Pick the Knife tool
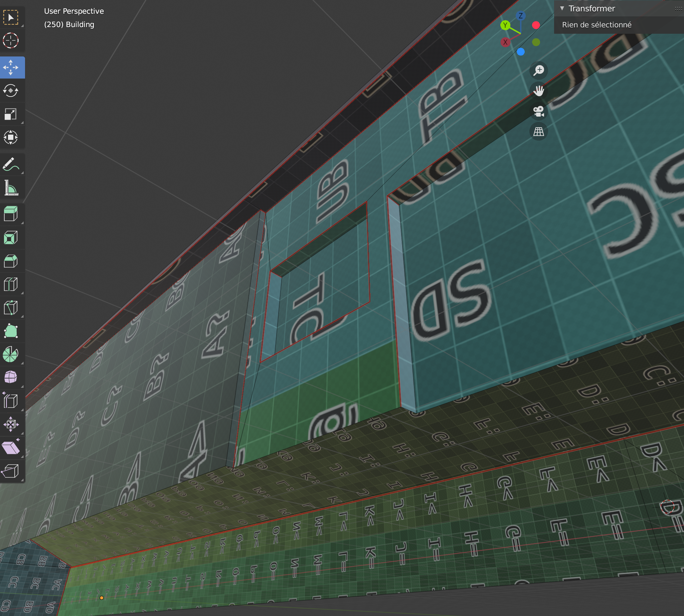This screenshot has height=616, width=684. pos(11,308)
